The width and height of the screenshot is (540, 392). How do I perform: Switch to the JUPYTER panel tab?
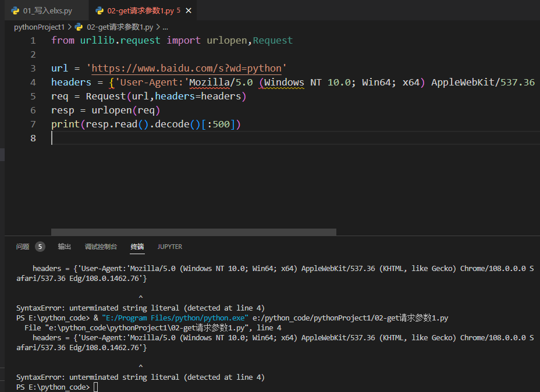click(x=170, y=247)
